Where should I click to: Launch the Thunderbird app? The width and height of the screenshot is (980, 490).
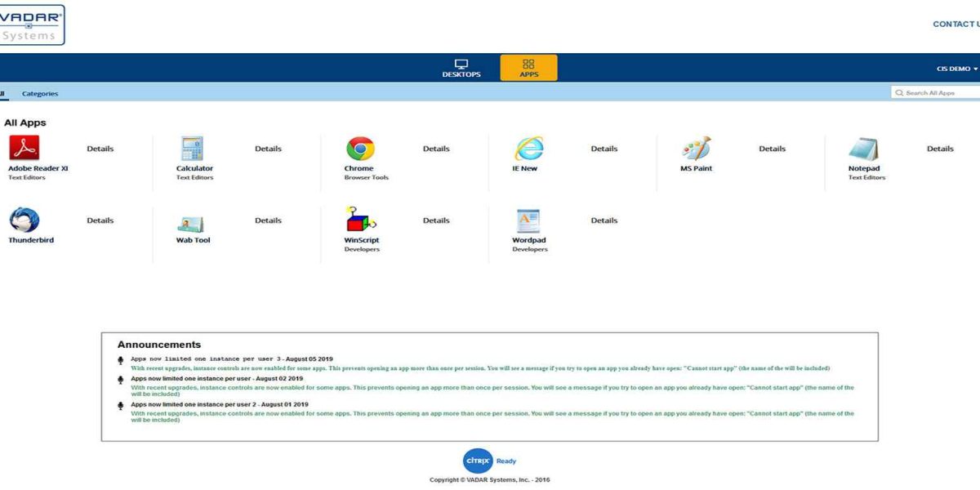25,219
